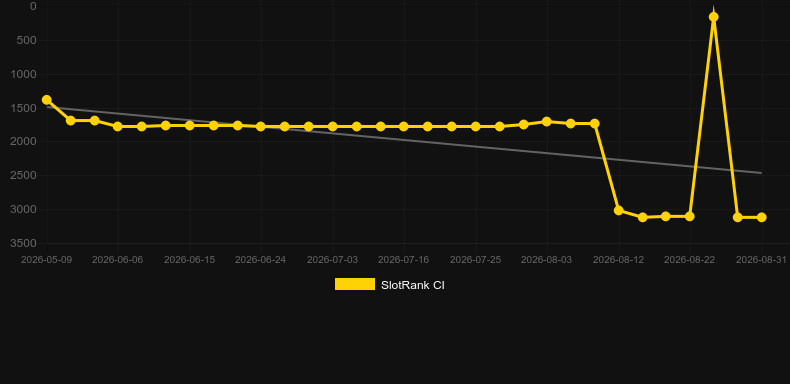The image size is (790, 384).
Task: Click the 2026-06-24 date label
Action: pyautogui.click(x=260, y=260)
